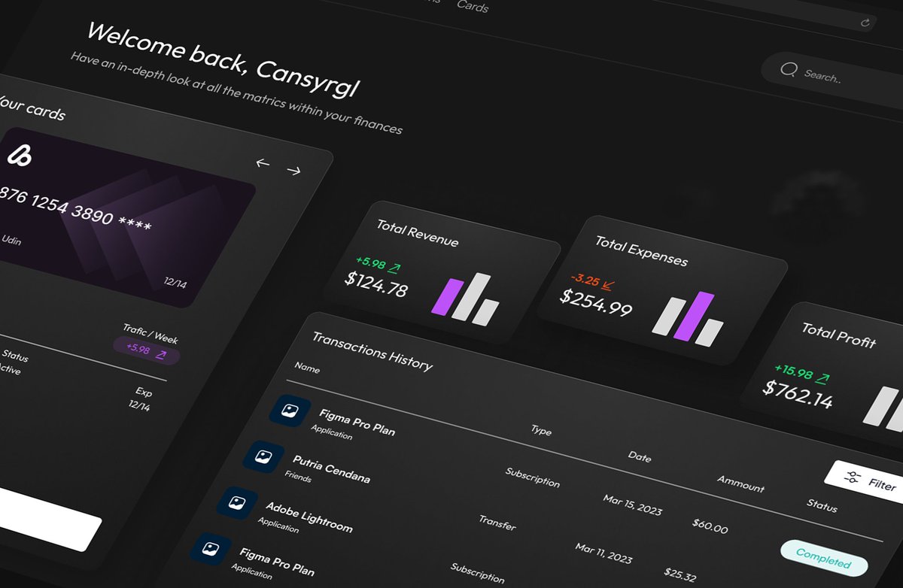The width and height of the screenshot is (903, 588).
Task: Open the Cards tab in top navigation
Action: coord(473,6)
